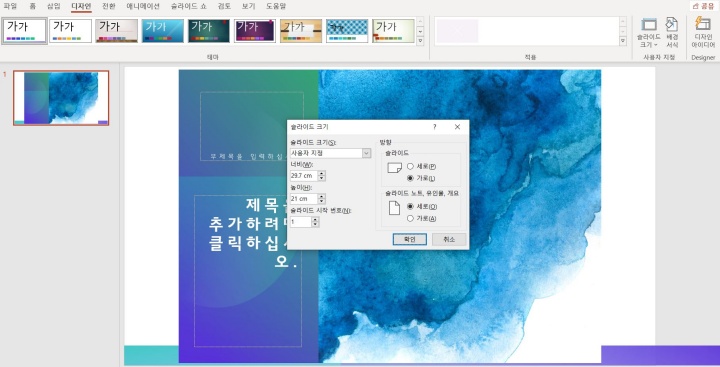
Task: Switch to the 도움말 tab
Action: click(276, 6)
